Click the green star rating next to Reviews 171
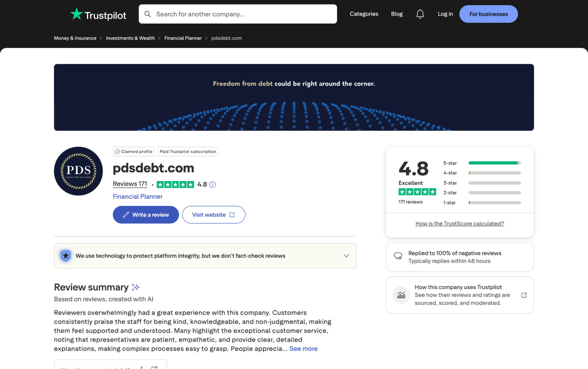 coord(175,184)
